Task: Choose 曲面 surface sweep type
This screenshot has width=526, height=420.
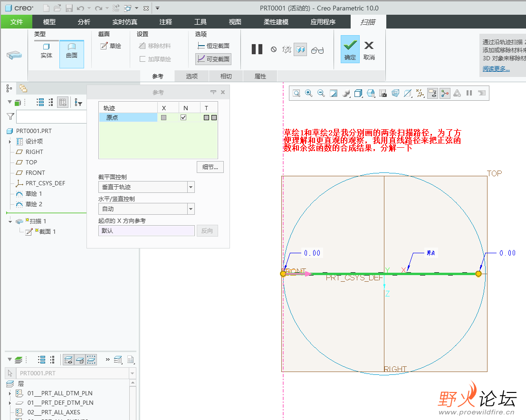Action: click(x=72, y=54)
